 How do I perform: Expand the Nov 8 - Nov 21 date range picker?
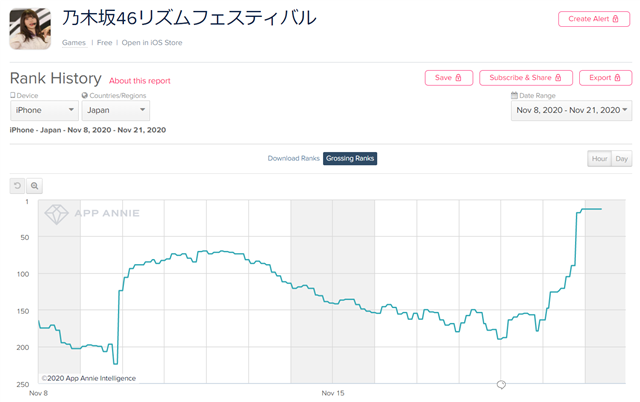coord(571,110)
